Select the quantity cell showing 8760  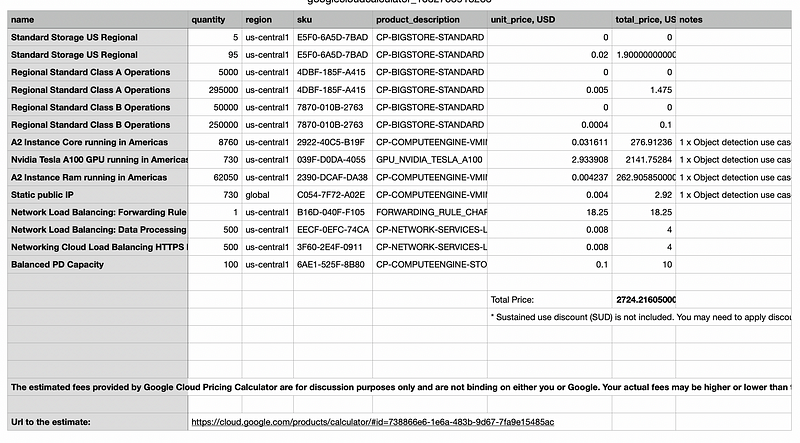(x=215, y=143)
